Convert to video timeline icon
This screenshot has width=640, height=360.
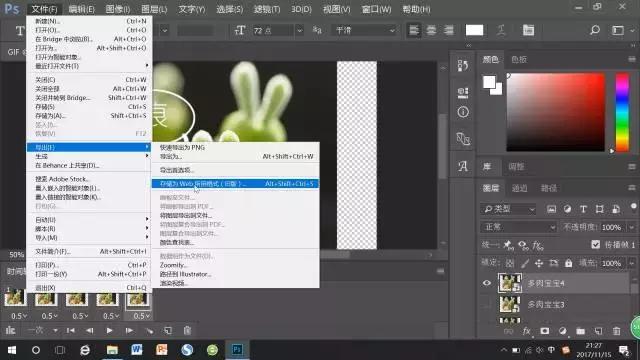click(10, 331)
